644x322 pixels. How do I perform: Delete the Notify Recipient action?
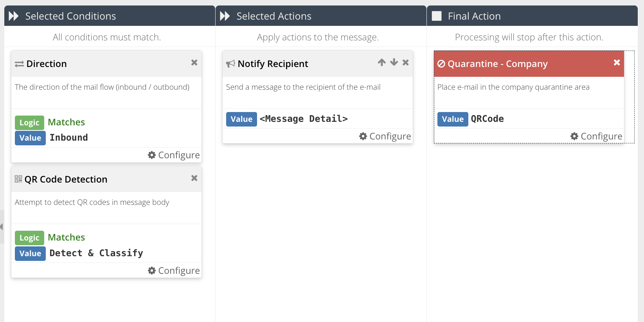click(406, 62)
